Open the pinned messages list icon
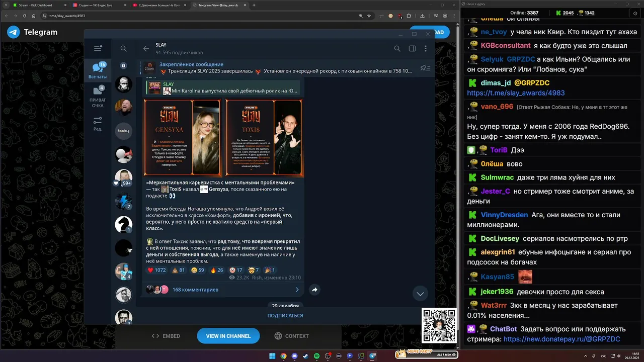The height and width of the screenshot is (362, 644). click(x=425, y=68)
